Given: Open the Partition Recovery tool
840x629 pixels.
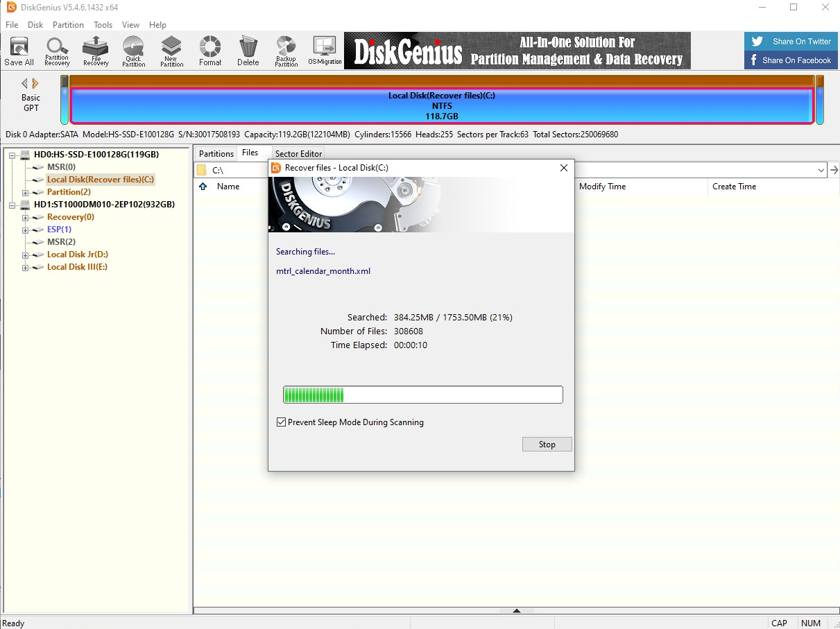Looking at the screenshot, I should click(57, 51).
